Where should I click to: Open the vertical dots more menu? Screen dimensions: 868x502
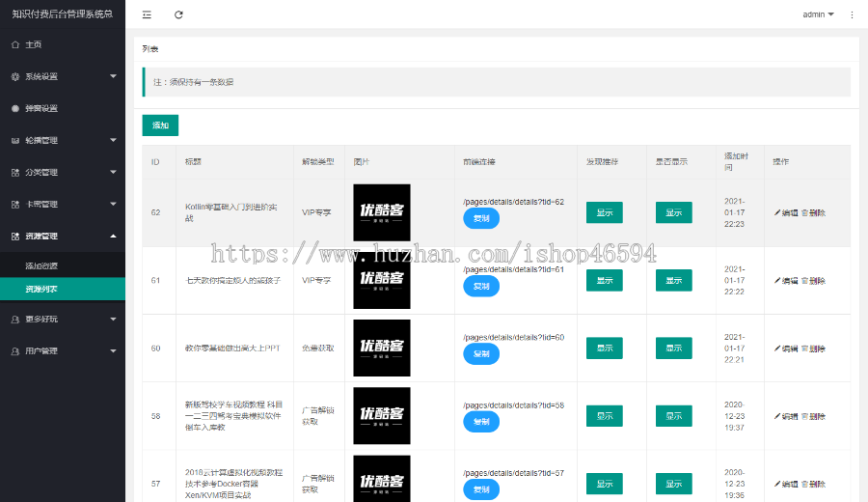click(852, 14)
